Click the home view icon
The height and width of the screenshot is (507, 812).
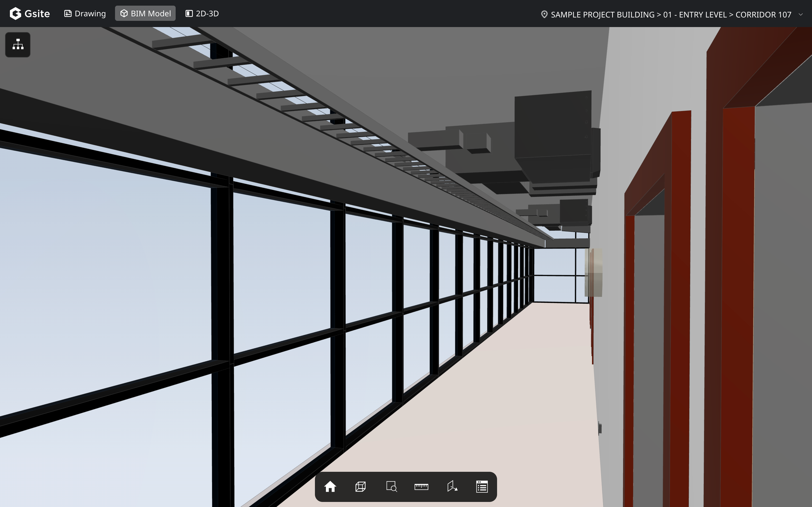(x=330, y=486)
